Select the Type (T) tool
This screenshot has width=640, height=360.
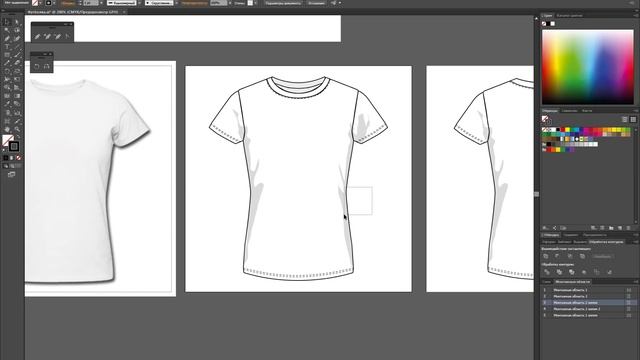point(7,47)
